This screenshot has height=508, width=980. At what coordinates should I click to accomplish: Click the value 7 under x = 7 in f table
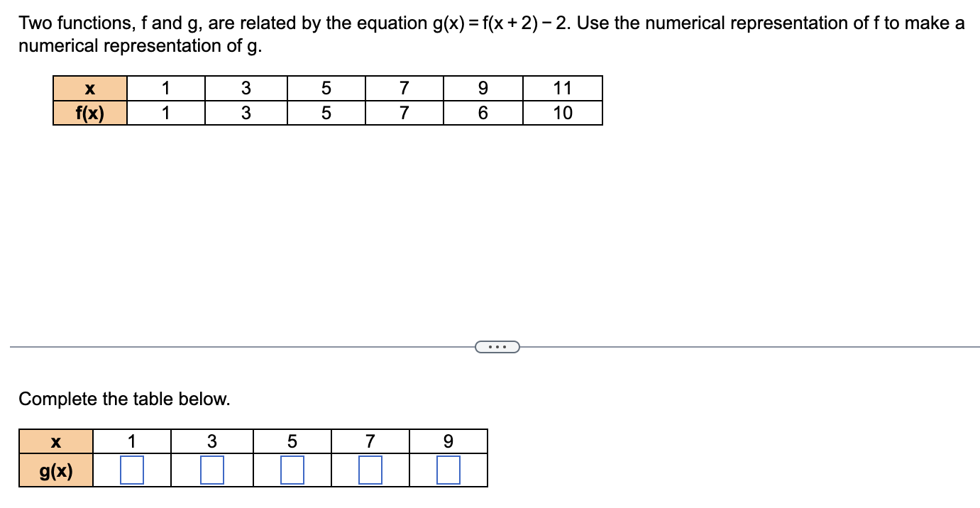pos(404,112)
